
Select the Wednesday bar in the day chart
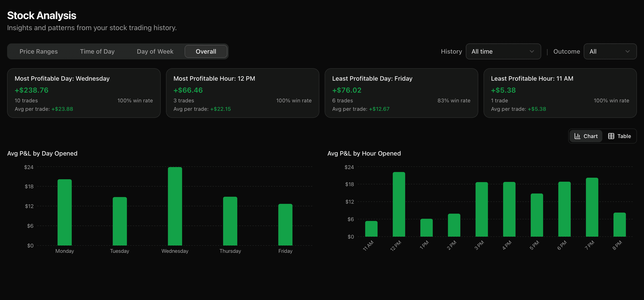(175, 206)
